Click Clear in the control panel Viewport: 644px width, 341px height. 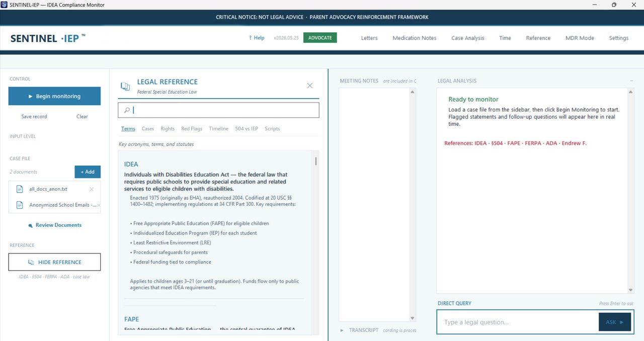pos(82,117)
